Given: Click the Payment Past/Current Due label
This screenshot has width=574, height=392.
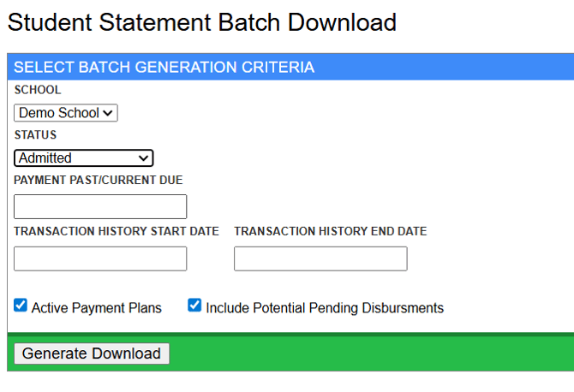Looking at the screenshot, I should (99, 181).
